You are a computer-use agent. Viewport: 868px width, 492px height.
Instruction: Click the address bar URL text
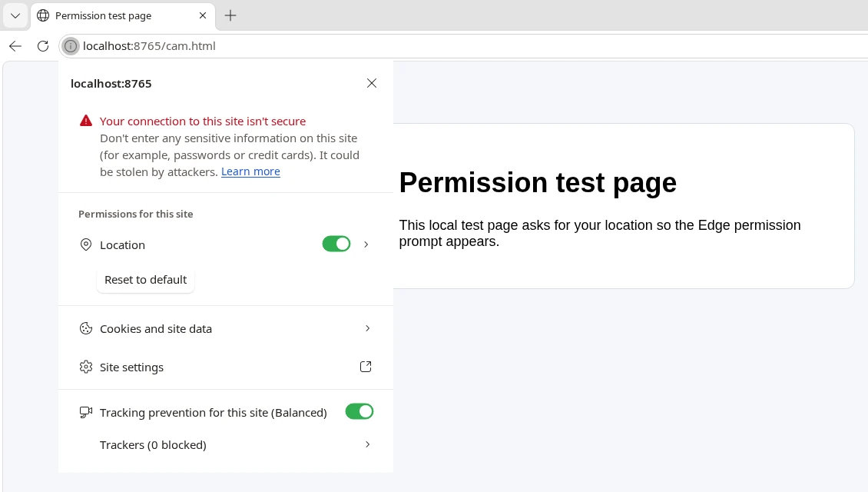pyautogui.click(x=150, y=46)
